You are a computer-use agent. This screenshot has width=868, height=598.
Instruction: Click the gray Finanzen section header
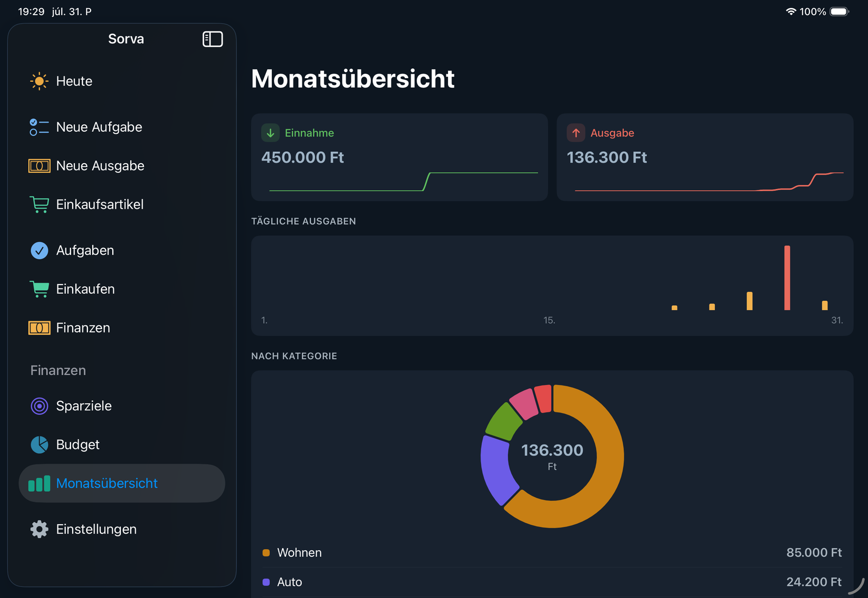[x=58, y=371]
